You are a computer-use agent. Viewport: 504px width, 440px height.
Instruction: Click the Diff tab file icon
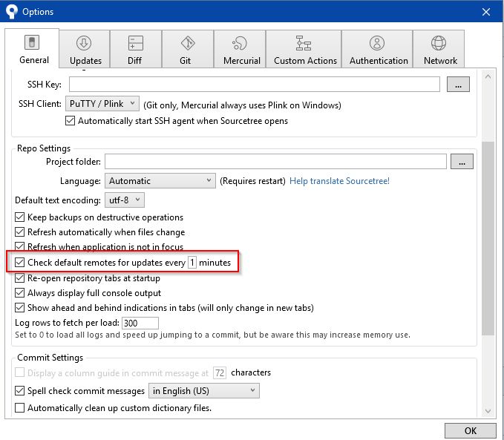[x=136, y=43]
